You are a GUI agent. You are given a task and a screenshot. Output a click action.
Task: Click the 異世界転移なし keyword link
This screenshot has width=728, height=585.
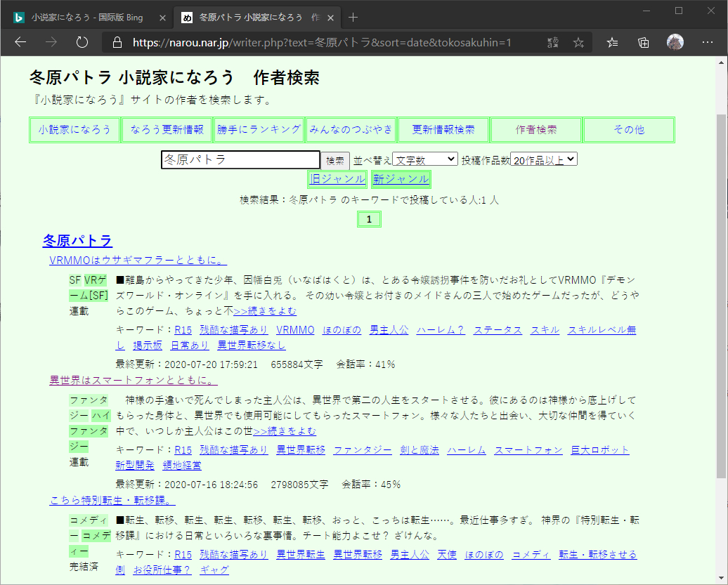252,345
